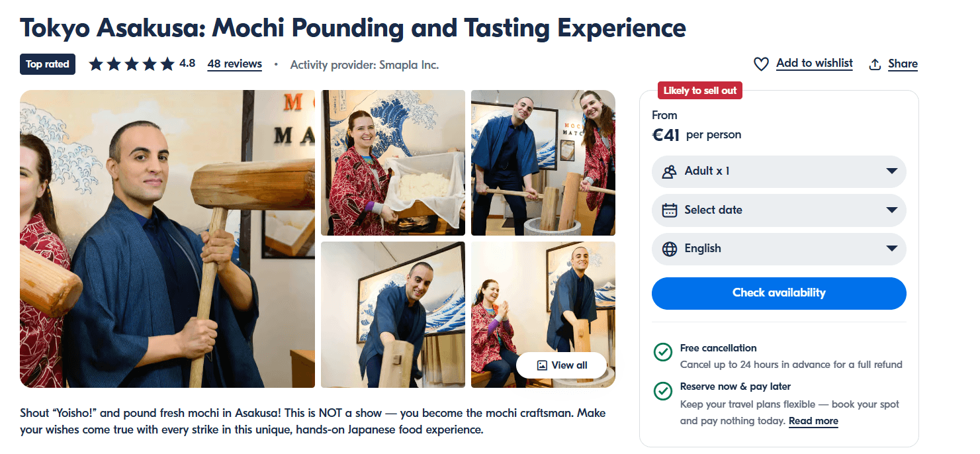This screenshot has width=980, height=454.
Task: Click the gallery image icon in View all
Action: click(542, 365)
